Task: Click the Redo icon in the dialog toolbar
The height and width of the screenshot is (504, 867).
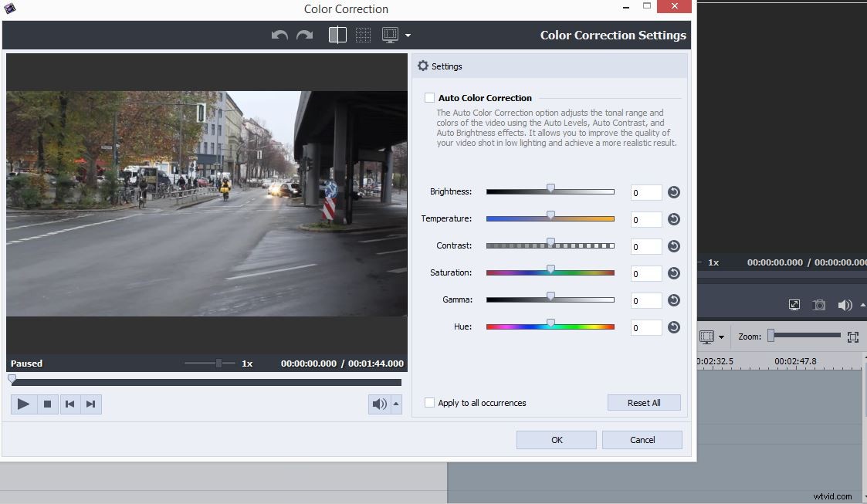Action: tap(303, 35)
